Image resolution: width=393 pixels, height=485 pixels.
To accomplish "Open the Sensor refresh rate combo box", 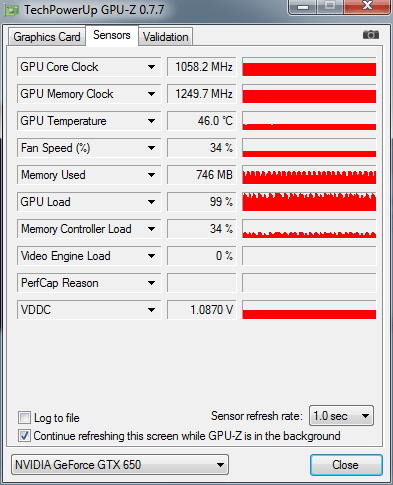I will 341,416.
